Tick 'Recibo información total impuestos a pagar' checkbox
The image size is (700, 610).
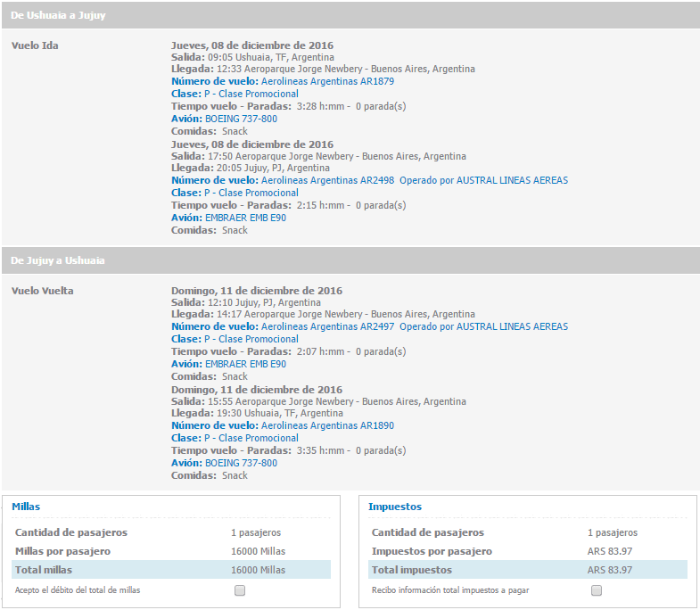[x=597, y=590]
